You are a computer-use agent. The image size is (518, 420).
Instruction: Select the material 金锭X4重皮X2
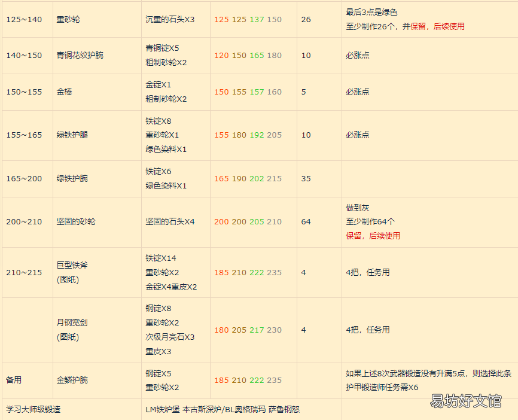171,287
